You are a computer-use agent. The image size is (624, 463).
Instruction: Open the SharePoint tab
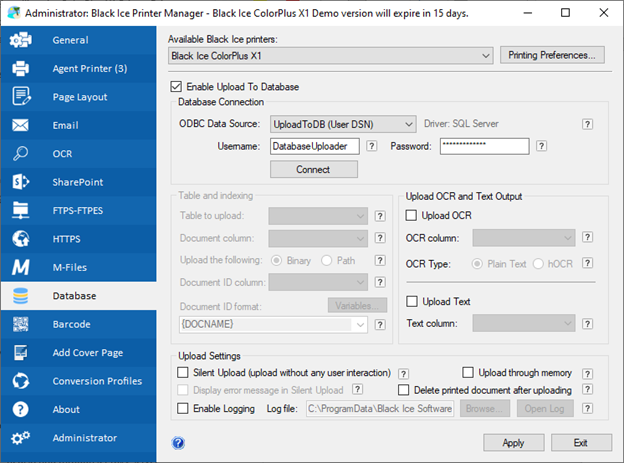[x=78, y=182]
